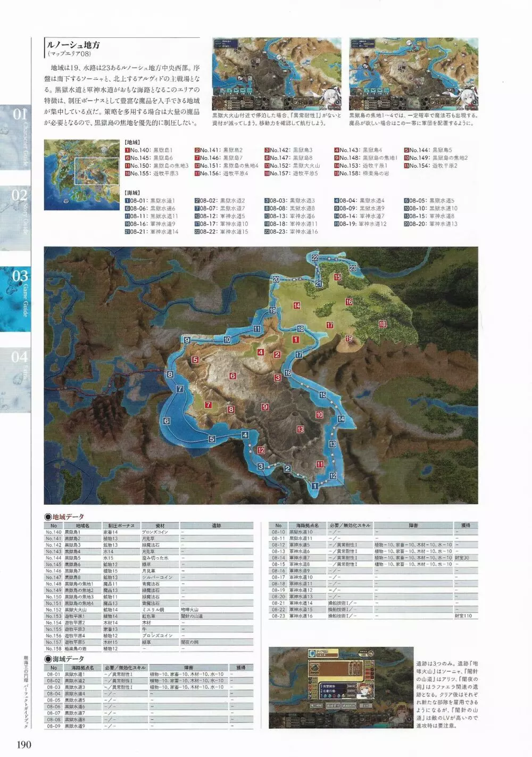
Task: Click red marker 5 on the large map
Action: tap(195, 360)
